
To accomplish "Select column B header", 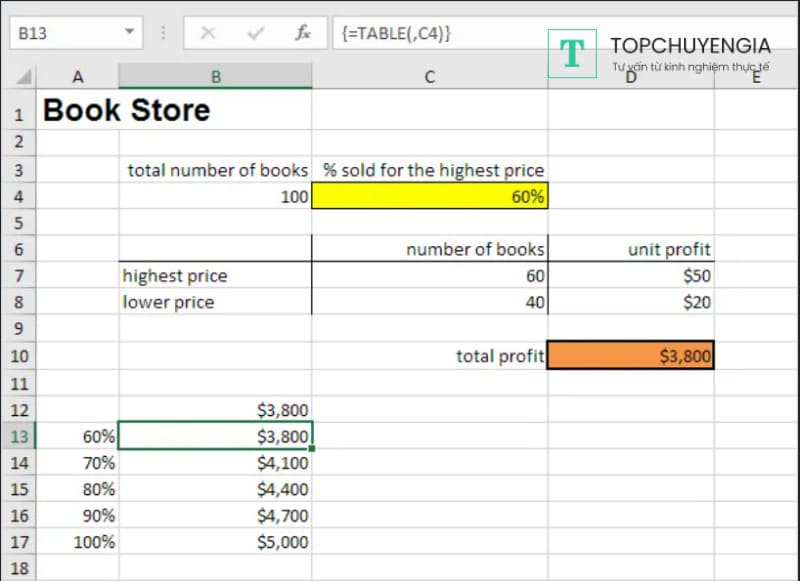I will [x=215, y=77].
